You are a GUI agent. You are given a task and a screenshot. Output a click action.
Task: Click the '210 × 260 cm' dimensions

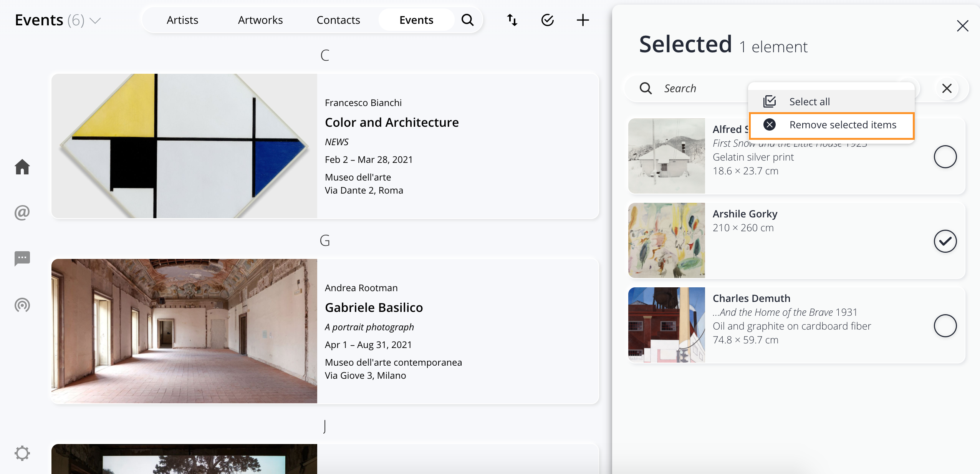[743, 227]
